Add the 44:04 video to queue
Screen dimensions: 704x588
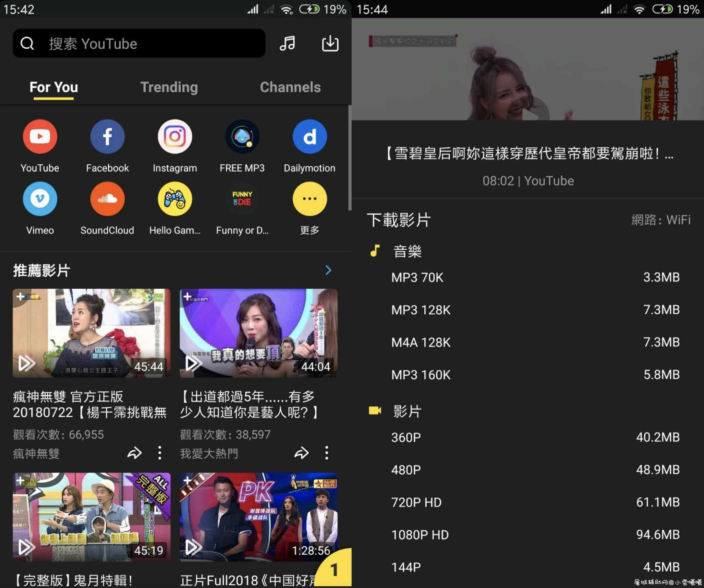pyautogui.click(x=187, y=296)
